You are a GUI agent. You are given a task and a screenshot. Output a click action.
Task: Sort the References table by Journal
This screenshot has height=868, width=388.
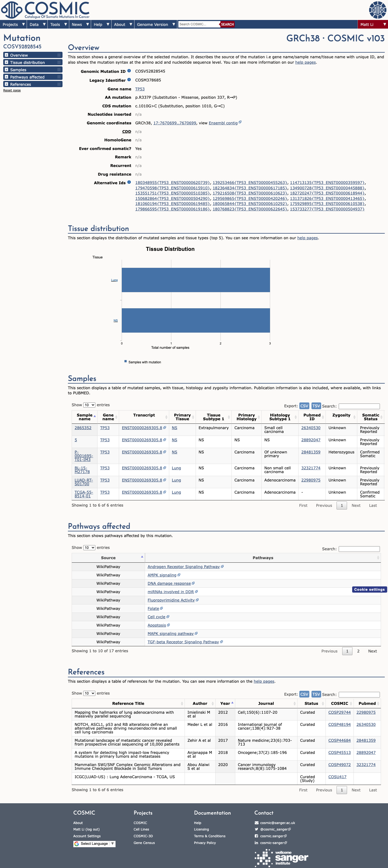[266, 703]
